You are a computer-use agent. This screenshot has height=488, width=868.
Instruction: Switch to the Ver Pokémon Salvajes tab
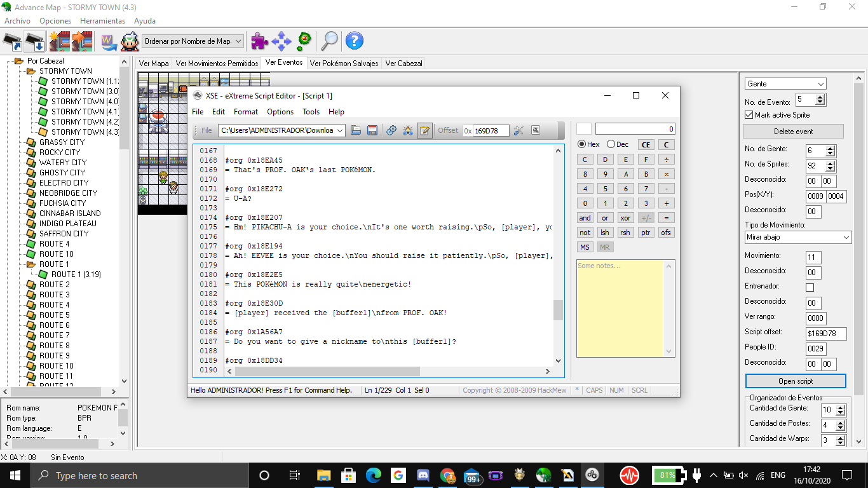pyautogui.click(x=344, y=63)
